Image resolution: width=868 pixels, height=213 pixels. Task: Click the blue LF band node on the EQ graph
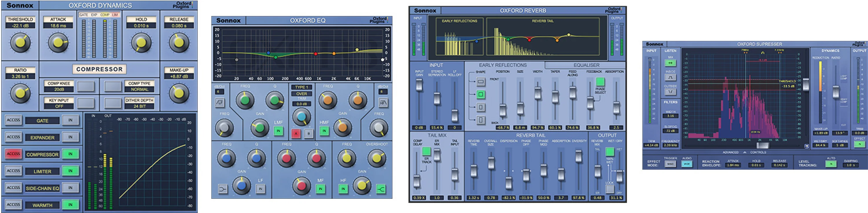point(268,53)
